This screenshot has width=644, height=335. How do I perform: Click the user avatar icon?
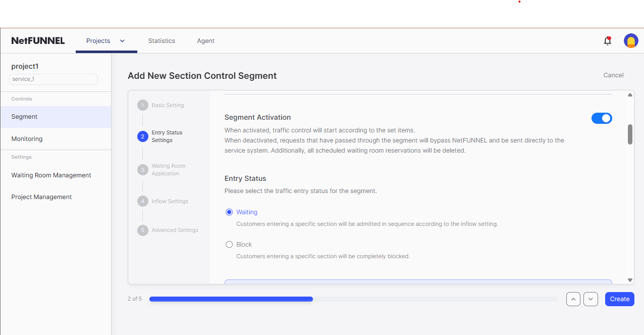click(631, 41)
